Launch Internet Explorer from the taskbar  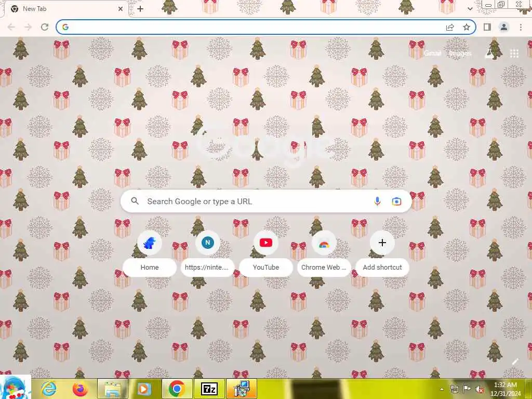(48, 389)
